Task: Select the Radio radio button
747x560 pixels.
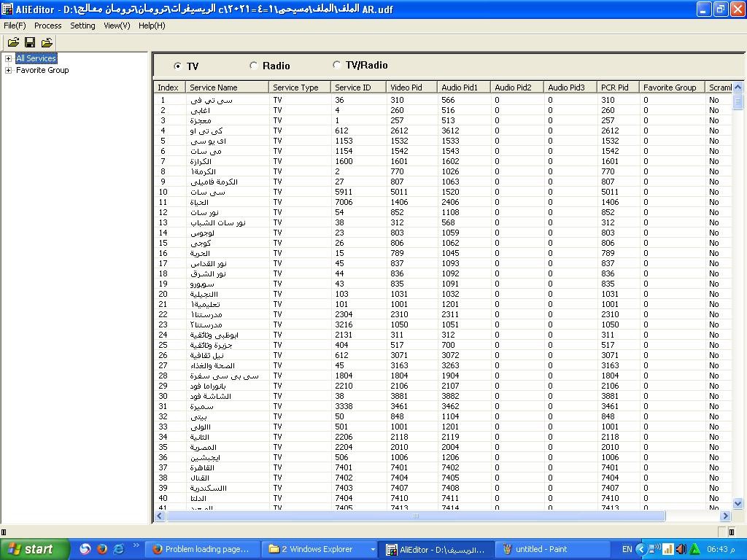Action: (x=254, y=66)
